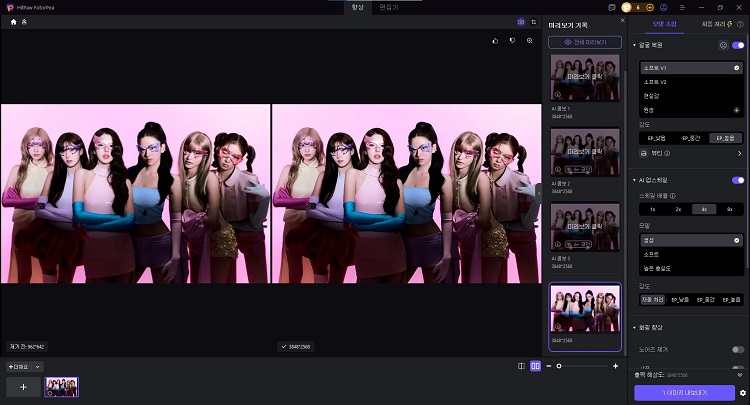The image size is (750, 405).
Task: Click the HitPaw FotorPea app logo
Action: 10,8
